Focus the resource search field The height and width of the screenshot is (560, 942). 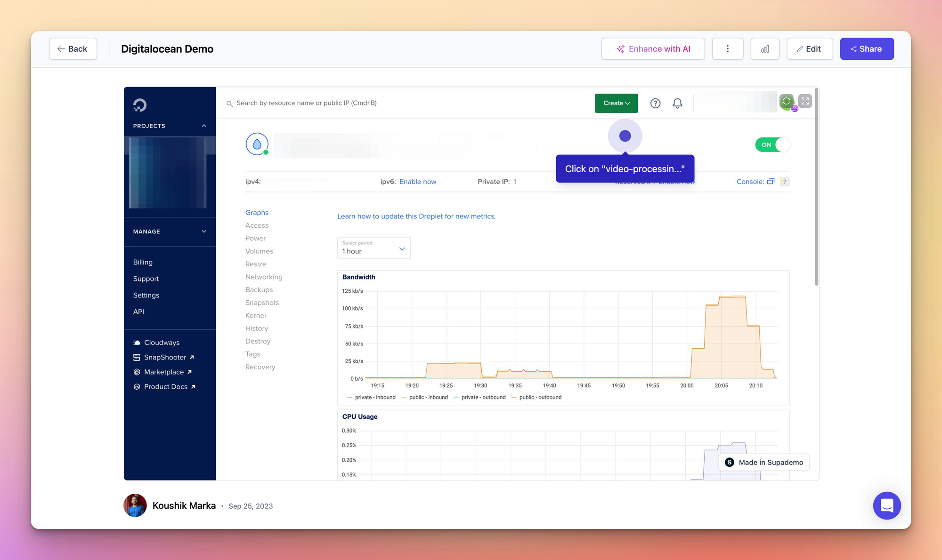click(x=306, y=103)
